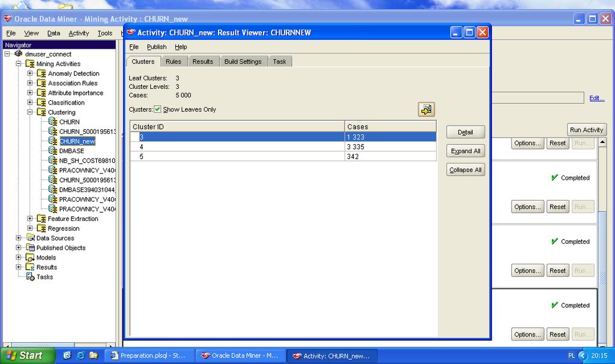
Task: Click the Anomaly Detection folder icon
Action: [41, 73]
